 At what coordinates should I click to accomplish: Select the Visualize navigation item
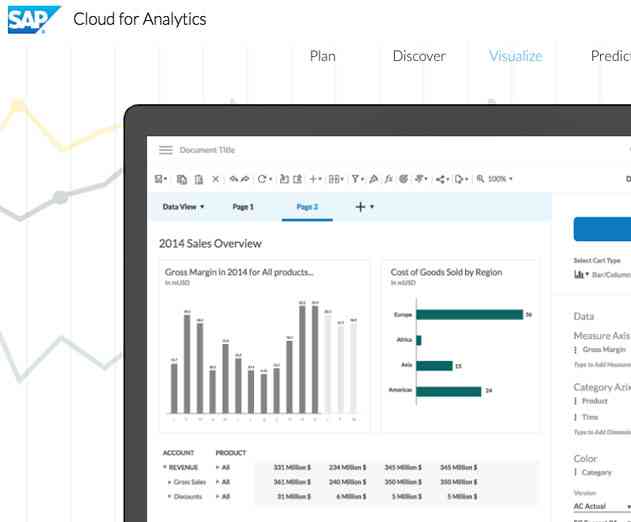tap(516, 56)
